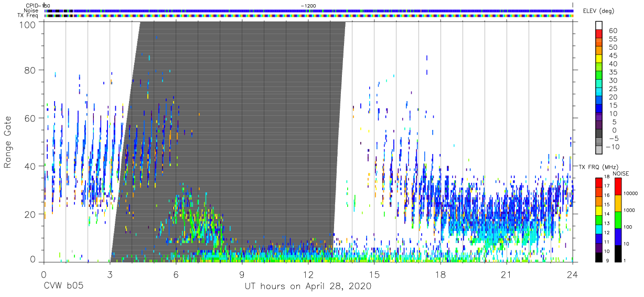Pick the cyan segment of the TX FRQ bar
Viewport: 644px width, 297px height.
coord(598,229)
